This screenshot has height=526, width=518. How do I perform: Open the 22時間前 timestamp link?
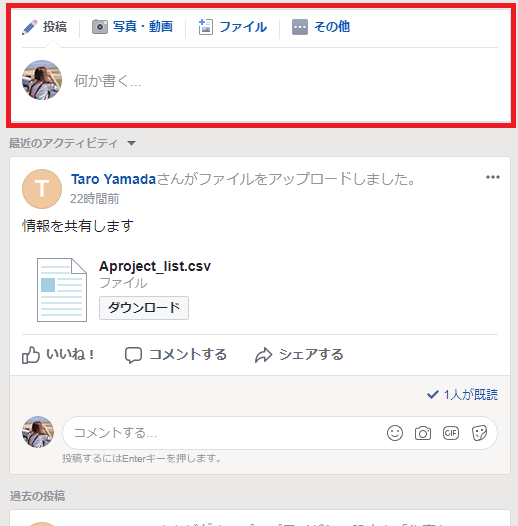click(94, 199)
